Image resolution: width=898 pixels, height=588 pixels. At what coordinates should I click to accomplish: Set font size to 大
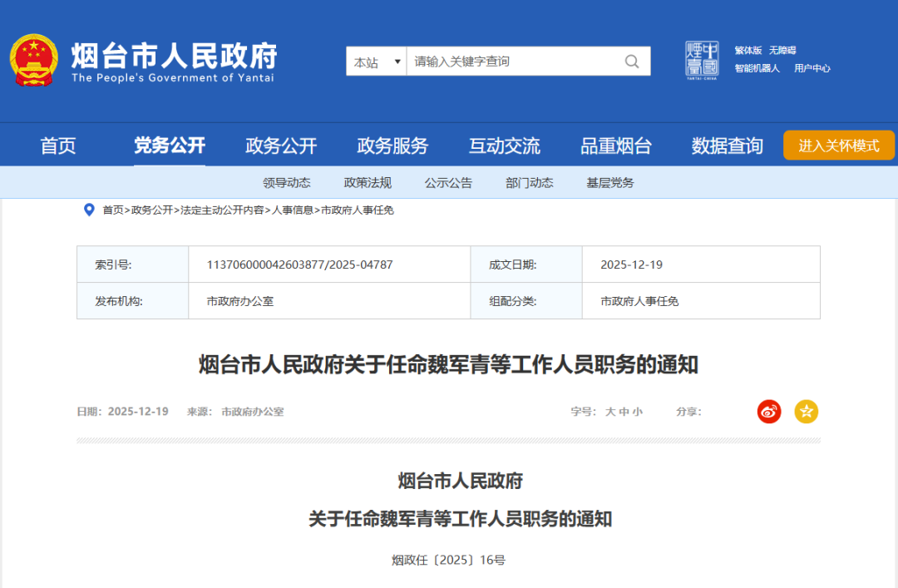[x=610, y=412]
